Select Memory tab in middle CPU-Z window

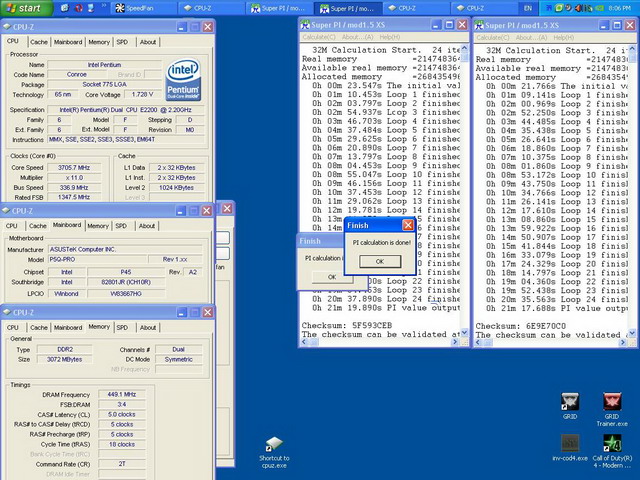(x=98, y=226)
